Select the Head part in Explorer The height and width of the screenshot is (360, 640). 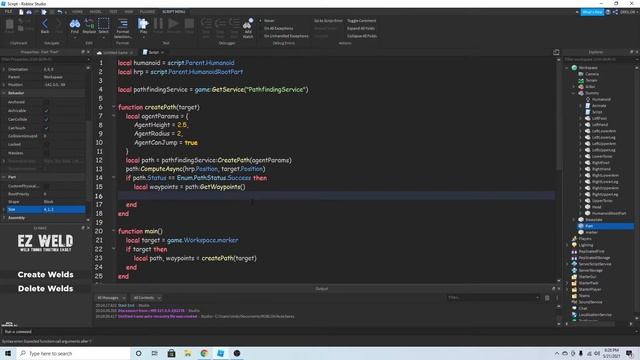pyautogui.click(x=593, y=207)
